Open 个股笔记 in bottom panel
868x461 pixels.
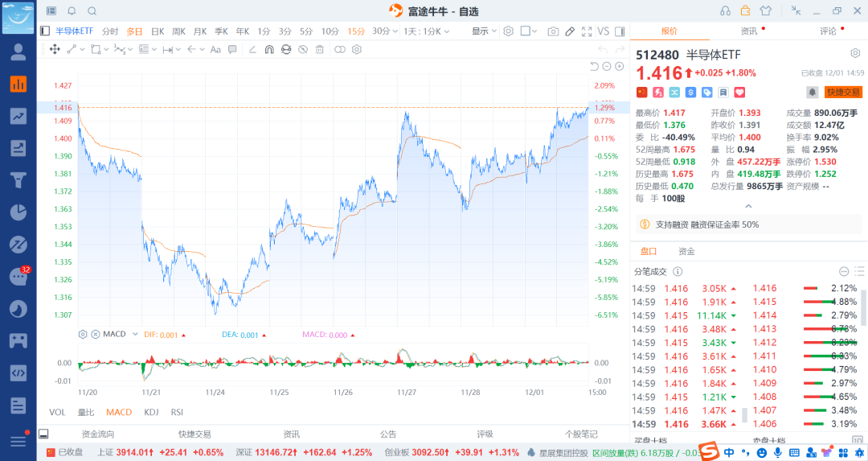coord(581,434)
